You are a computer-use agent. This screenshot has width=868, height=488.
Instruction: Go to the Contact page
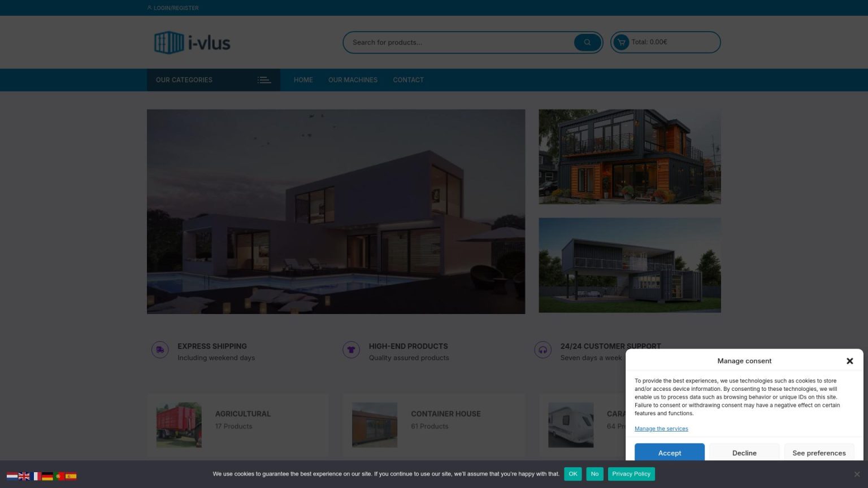pyautogui.click(x=408, y=80)
